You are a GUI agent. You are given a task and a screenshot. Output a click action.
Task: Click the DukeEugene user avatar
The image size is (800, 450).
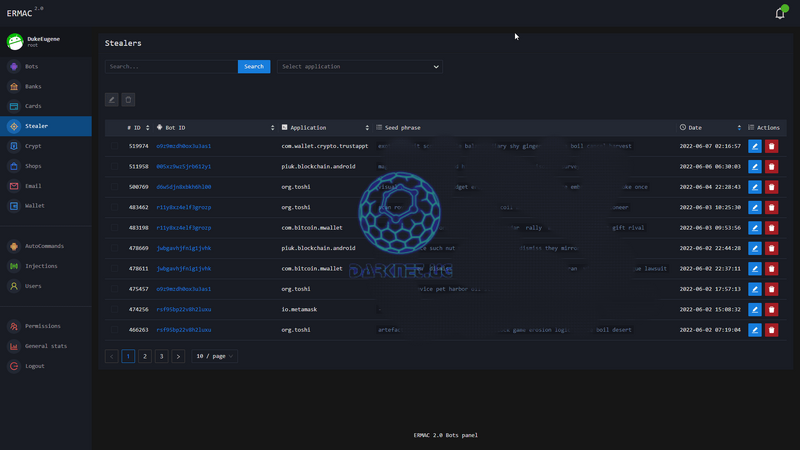(x=15, y=41)
